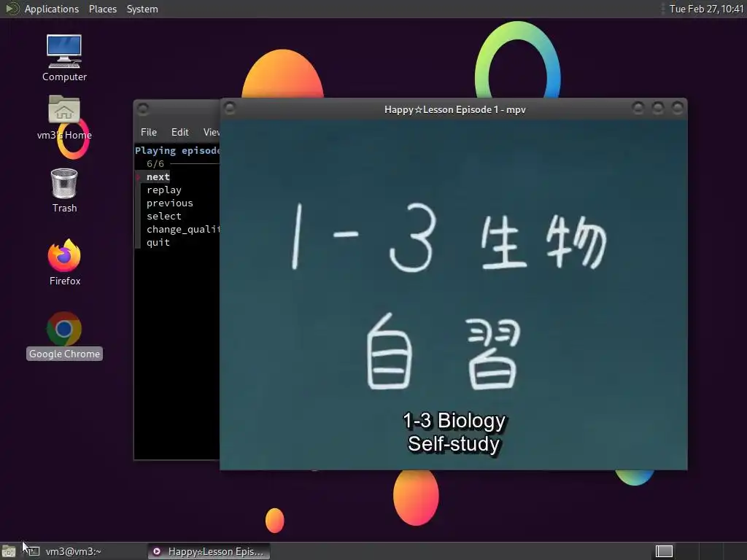Open vm3's Home folder icon
The width and height of the screenshot is (747, 560).
(x=64, y=117)
